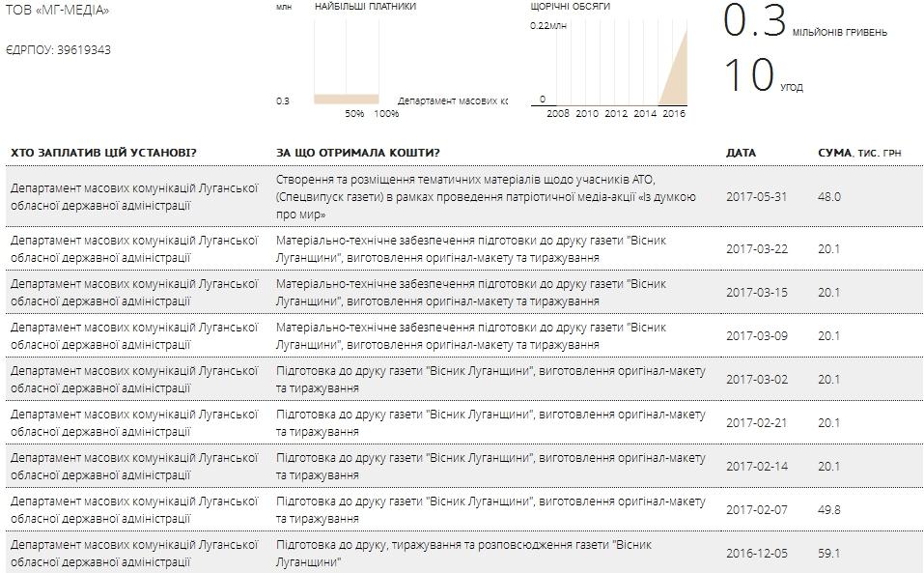Open the payer link in the 2017-02-21 row
The width and height of the screenshot is (924, 573).
pyautogui.click(x=134, y=422)
